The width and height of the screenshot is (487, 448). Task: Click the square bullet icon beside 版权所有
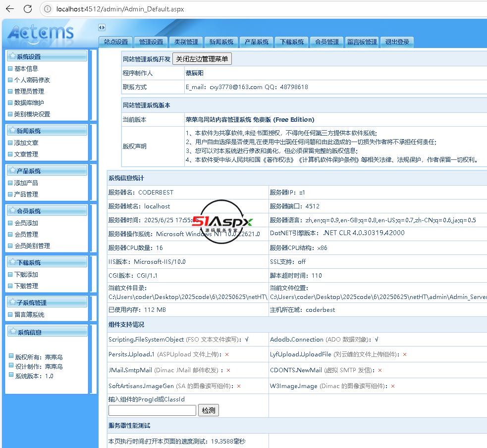[x=11, y=356]
